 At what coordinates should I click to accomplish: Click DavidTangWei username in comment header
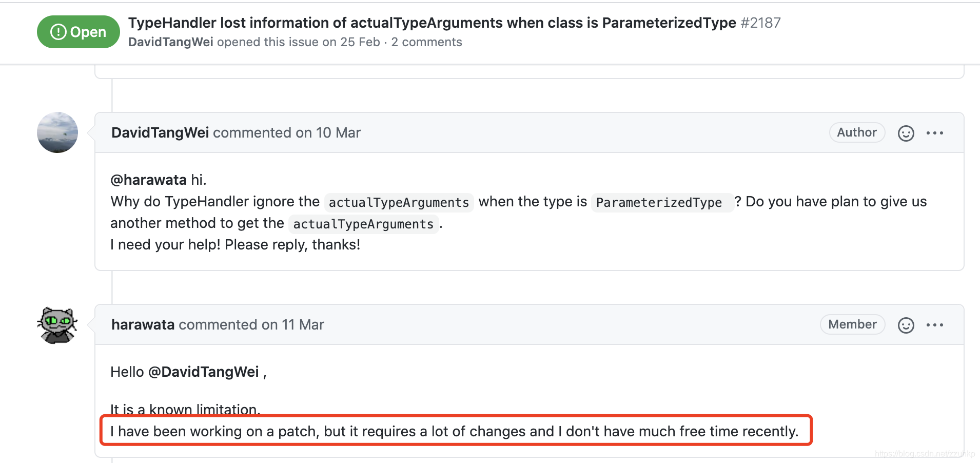[x=160, y=133]
